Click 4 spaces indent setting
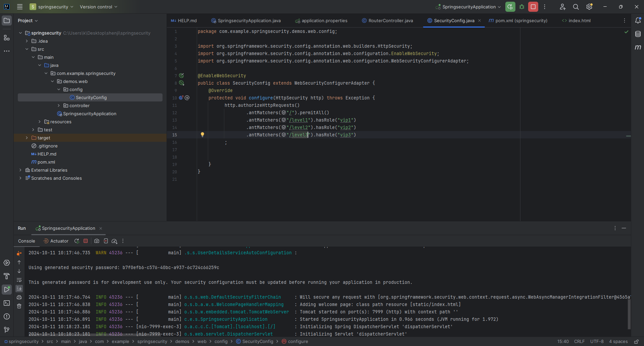 point(618,341)
